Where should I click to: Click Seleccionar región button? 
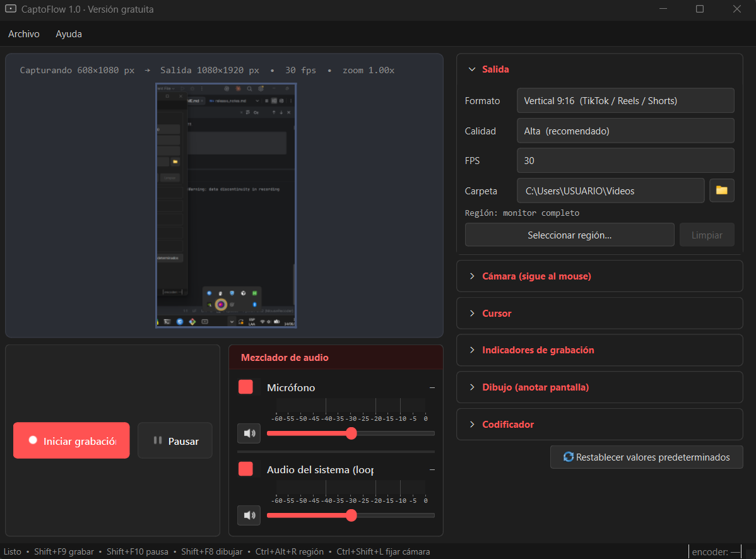click(x=569, y=235)
